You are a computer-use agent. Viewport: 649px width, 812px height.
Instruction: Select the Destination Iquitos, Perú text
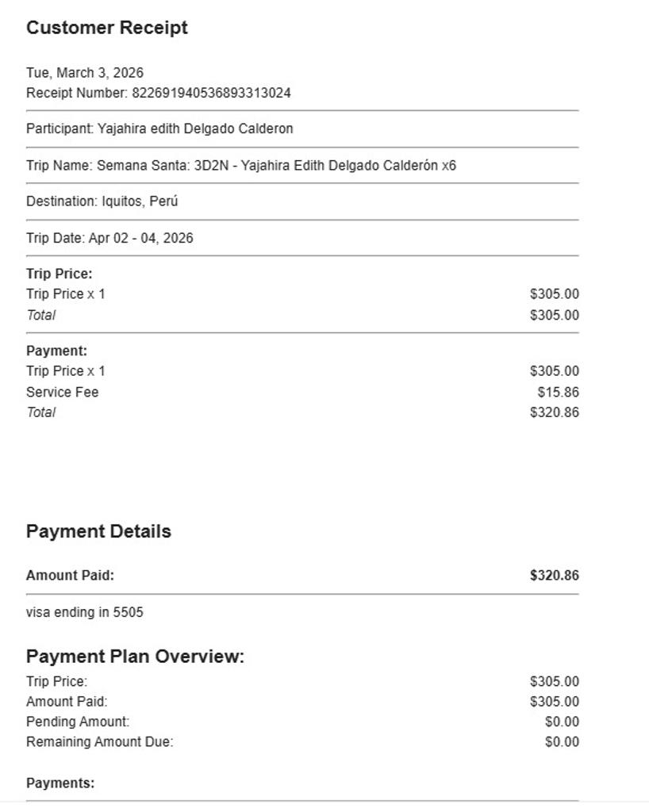(102, 201)
